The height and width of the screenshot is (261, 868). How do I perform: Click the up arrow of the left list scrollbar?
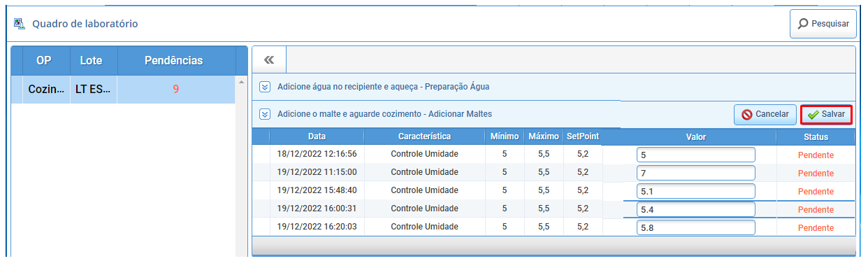pos(242,82)
